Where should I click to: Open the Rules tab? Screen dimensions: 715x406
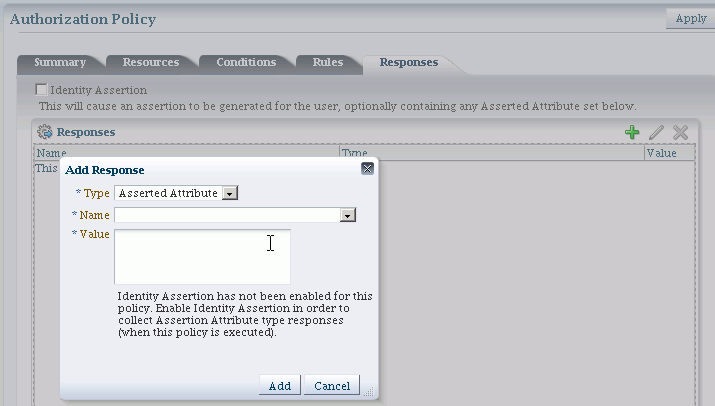coord(327,62)
